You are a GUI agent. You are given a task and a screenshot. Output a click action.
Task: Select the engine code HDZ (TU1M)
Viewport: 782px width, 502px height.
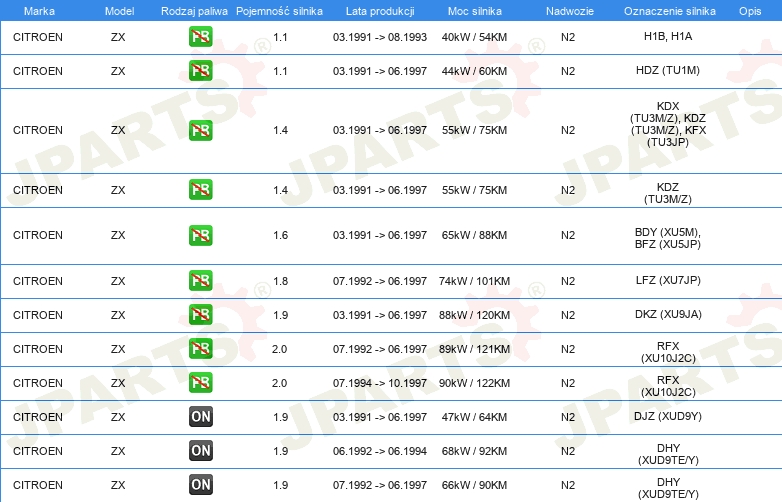click(668, 70)
